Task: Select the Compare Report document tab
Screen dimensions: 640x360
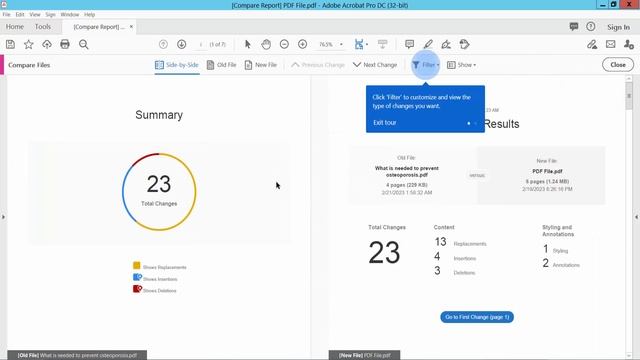Action: (x=99, y=27)
